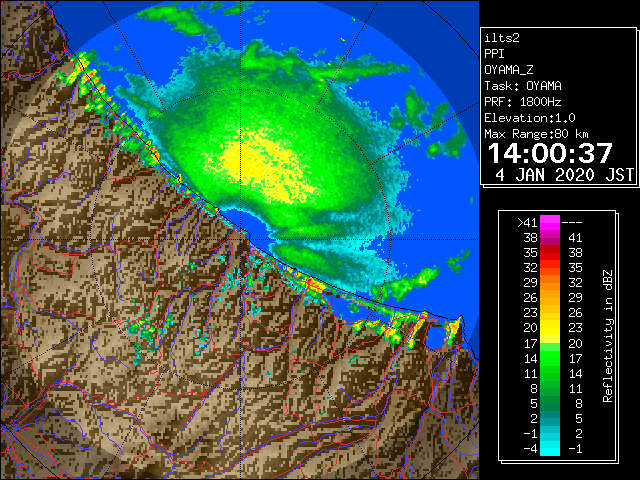
Task: Choose the yellow 20–23 dBZ legend swatch
Action: pos(550,328)
